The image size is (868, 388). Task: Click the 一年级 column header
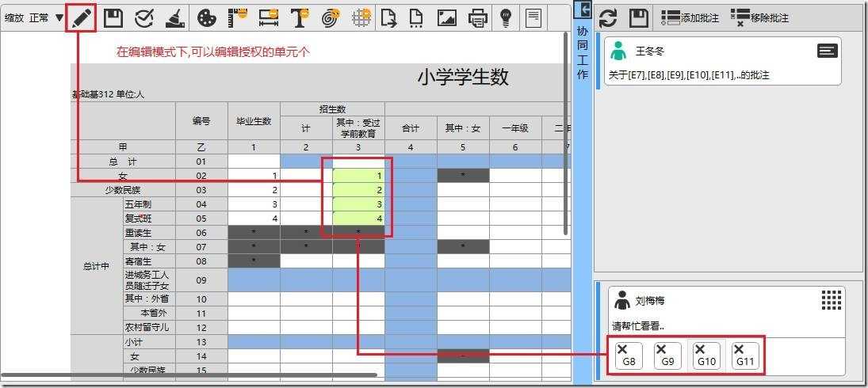pos(514,128)
